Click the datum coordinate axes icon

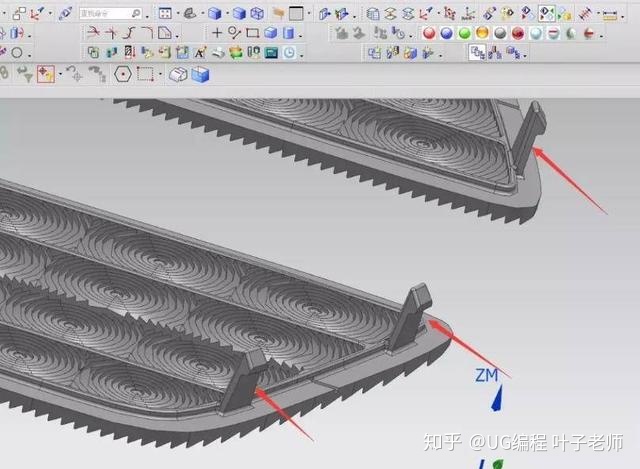click(468, 14)
